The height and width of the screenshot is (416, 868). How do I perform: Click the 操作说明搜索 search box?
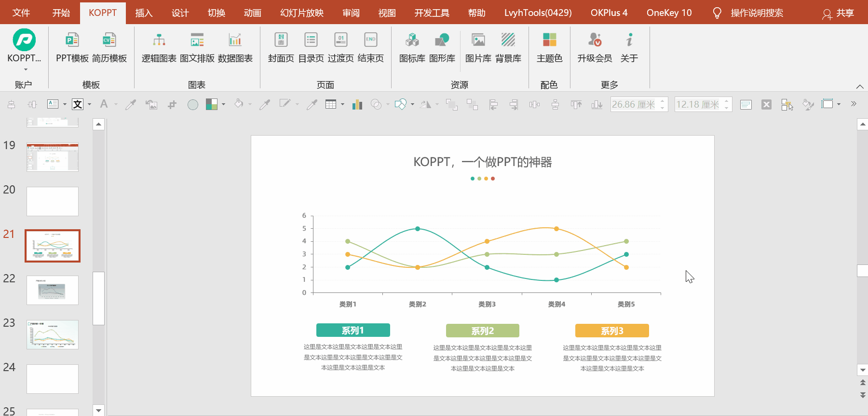757,13
